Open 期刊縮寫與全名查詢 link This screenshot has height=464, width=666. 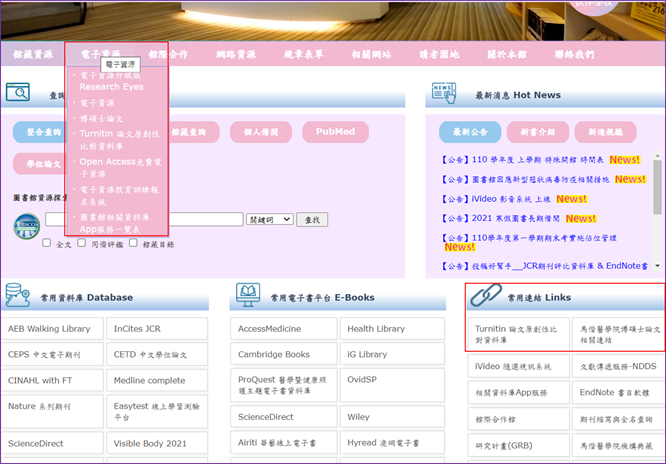[618, 419]
